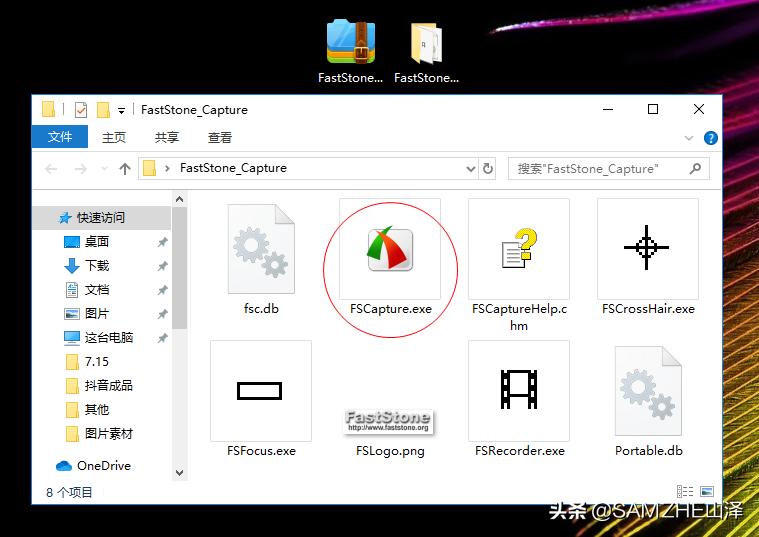The width and height of the screenshot is (759, 537).
Task: Open the 查看 ribbon tab
Action: (x=220, y=138)
